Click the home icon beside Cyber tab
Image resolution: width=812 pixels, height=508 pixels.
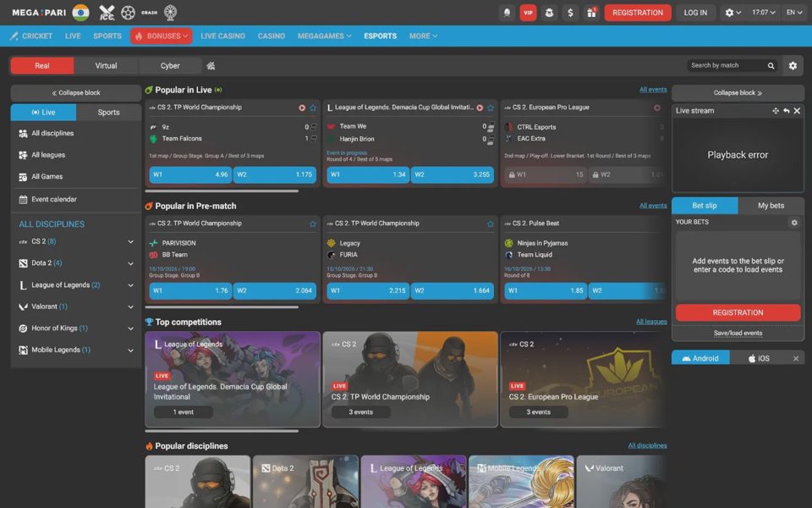point(211,66)
